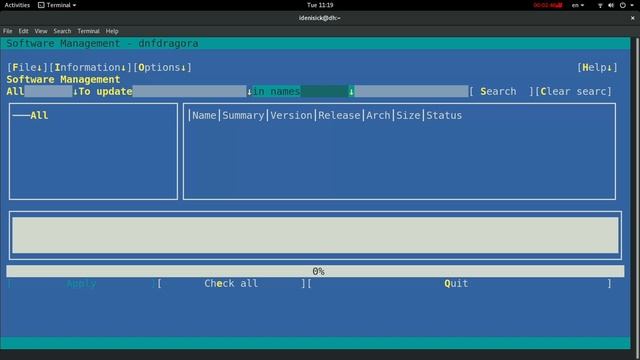Sort by Release column header

(x=339, y=116)
